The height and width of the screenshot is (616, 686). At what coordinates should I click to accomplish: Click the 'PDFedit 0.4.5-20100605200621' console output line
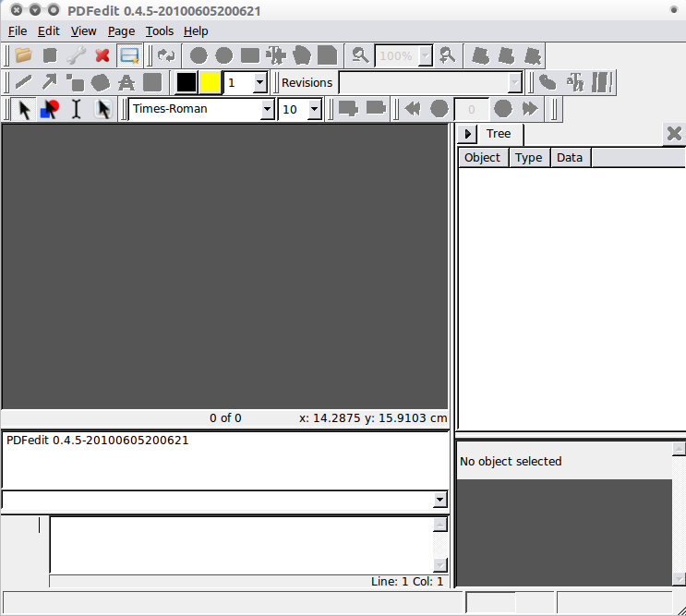click(x=98, y=441)
